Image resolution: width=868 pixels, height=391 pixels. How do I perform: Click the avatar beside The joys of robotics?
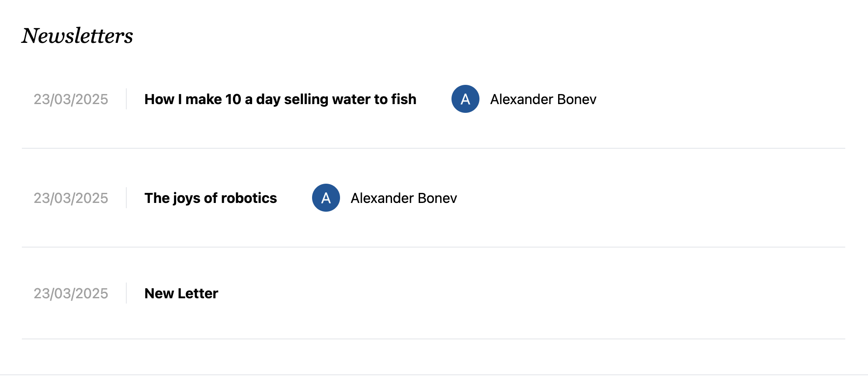[326, 198]
